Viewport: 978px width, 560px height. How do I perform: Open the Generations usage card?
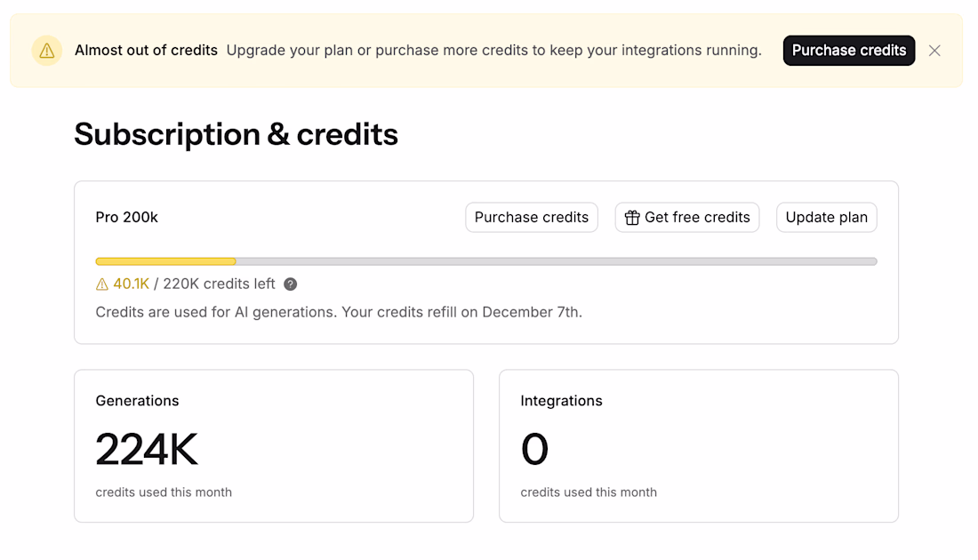pos(274,445)
